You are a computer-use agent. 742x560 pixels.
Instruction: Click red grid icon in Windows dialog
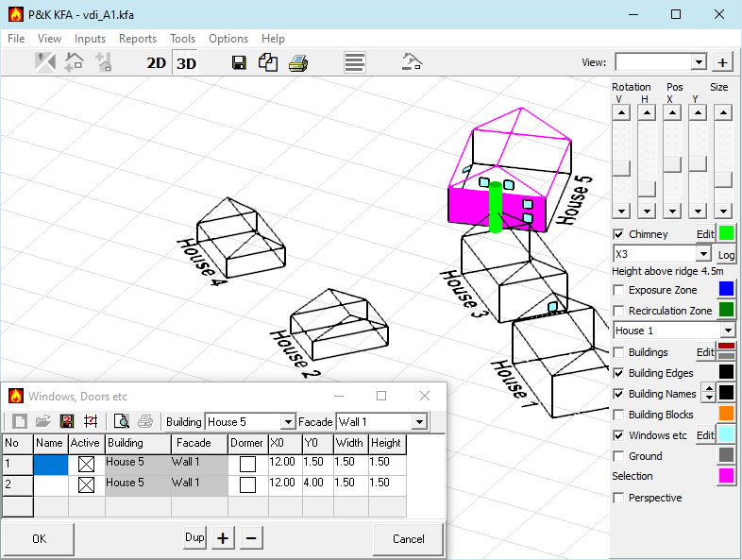pos(91,421)
